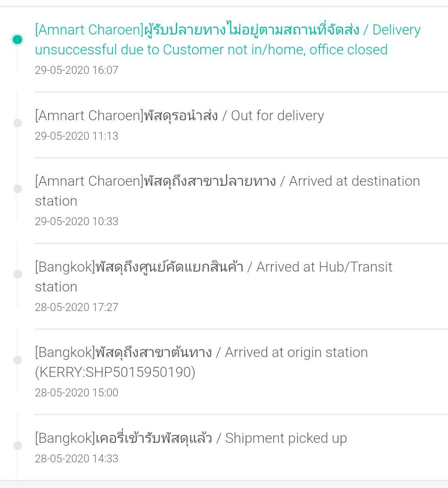Click the Arrived at destination station entry
This screenshot has height=488, width=448.
tap(227, 191)
